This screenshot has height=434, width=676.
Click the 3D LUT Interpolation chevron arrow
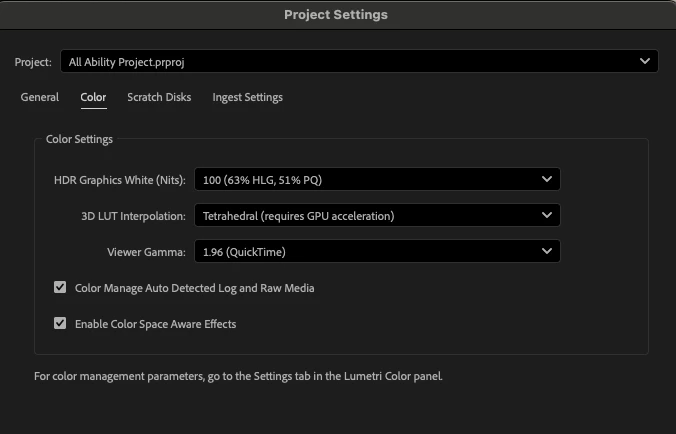pos(546,215)
